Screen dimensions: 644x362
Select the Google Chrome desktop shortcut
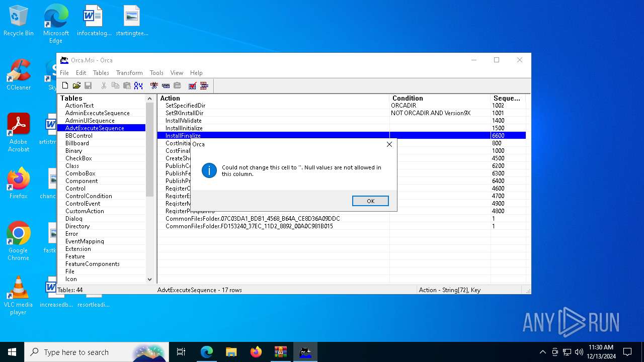[19, 241]
